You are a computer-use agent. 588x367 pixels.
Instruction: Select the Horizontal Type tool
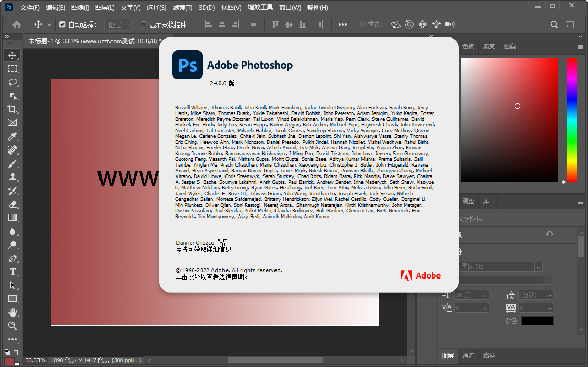[12, 272]
